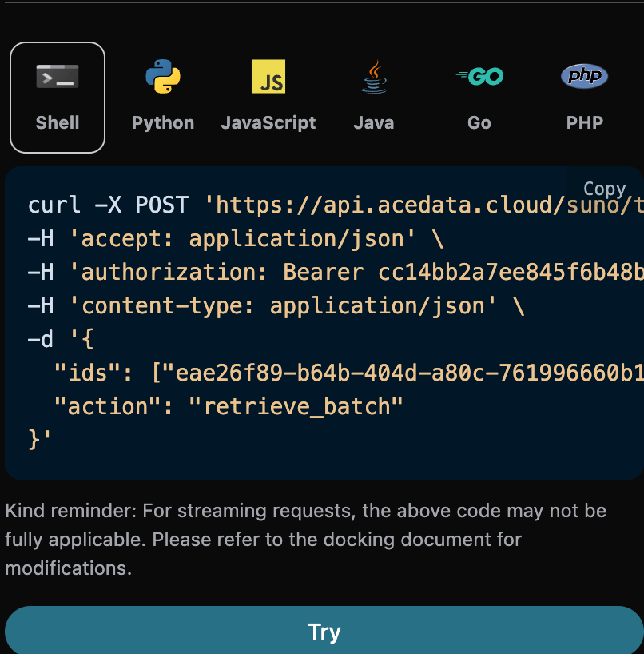Select the JavaScript tab label

pyautogui.click(x=268, y=123)
